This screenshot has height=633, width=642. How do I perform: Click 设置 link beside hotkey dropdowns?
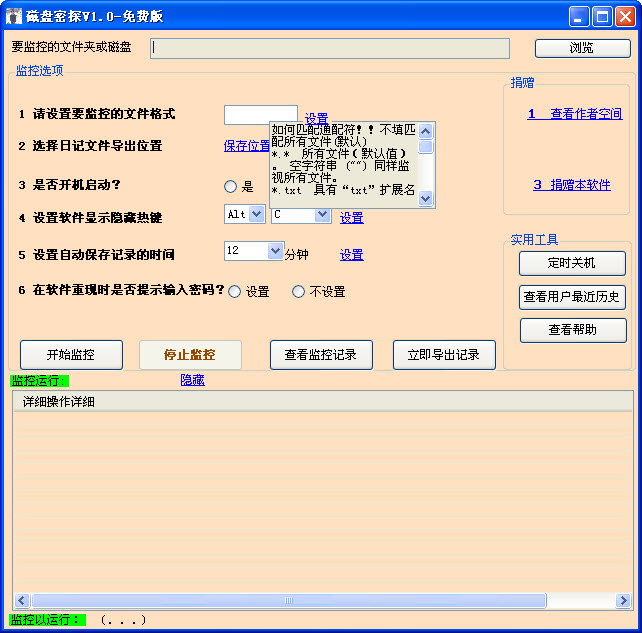(x=351, y=218)
